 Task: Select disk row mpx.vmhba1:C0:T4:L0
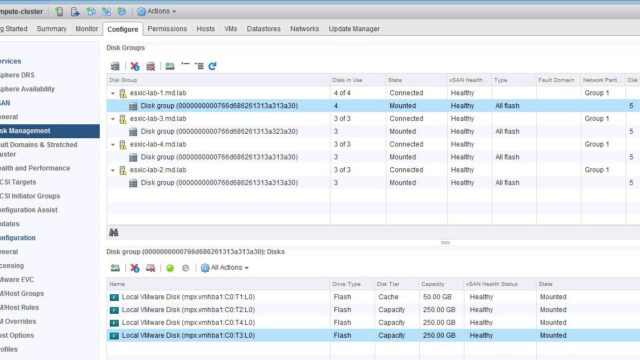[373, 322]
